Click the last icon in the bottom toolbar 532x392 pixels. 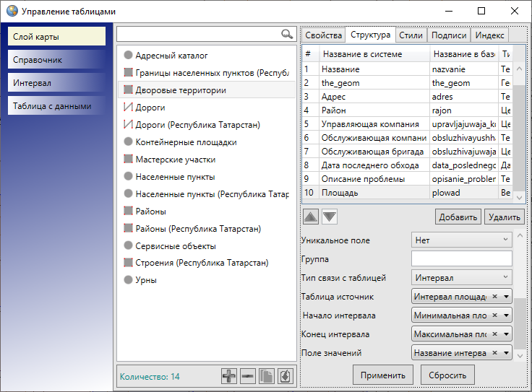coord(285,376)
